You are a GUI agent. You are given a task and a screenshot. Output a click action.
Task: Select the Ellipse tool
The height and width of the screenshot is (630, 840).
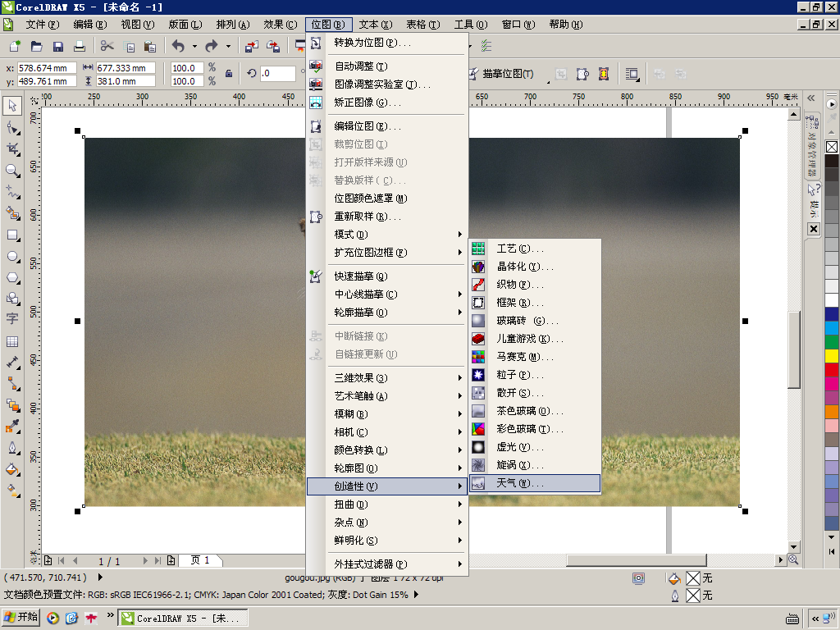(x=11, y=257)
